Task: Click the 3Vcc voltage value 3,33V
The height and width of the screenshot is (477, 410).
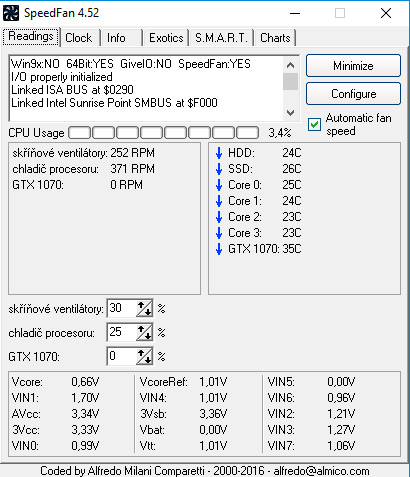Action: tap(85, 430)
